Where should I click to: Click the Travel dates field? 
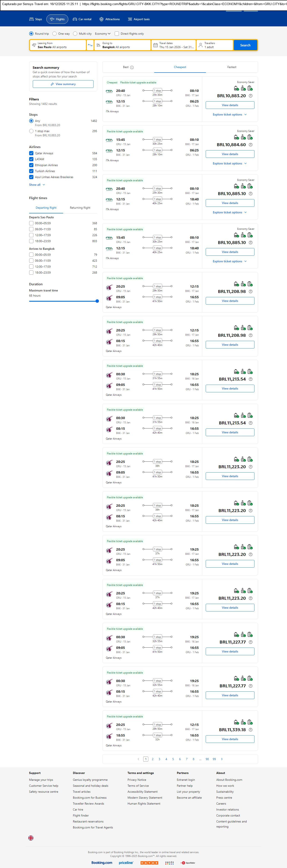(x=173, y=45)
